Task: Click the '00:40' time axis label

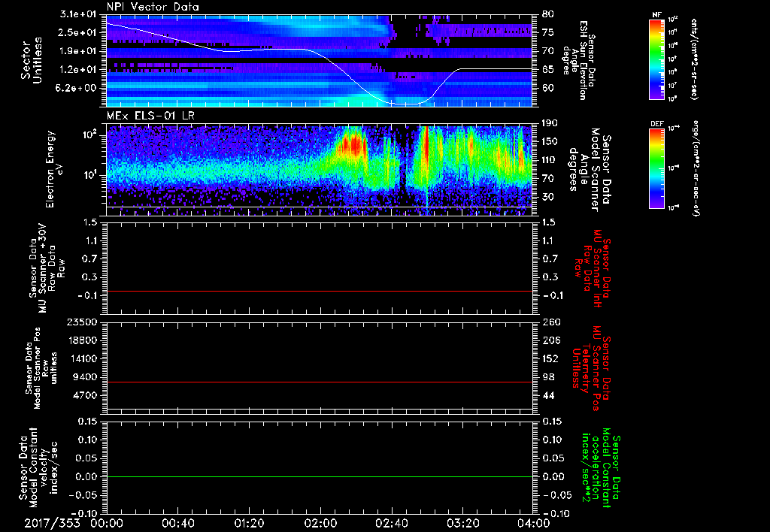Action: pyautogui.click(x=177, y=523)
